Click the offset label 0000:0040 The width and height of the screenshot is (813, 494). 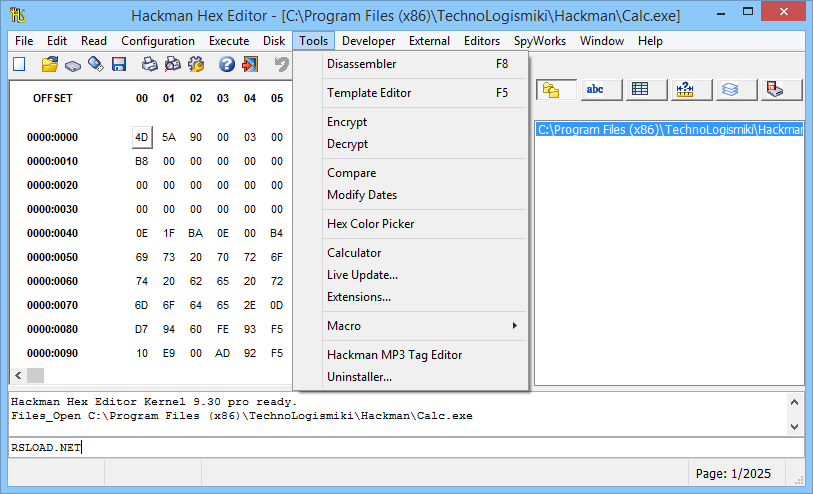pos(52,233)
